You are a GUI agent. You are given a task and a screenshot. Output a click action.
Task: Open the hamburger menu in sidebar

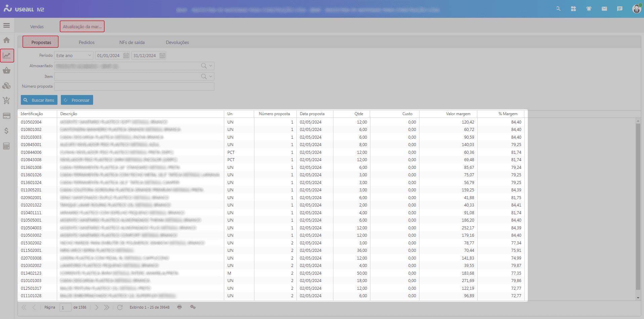tap(6, 26)
